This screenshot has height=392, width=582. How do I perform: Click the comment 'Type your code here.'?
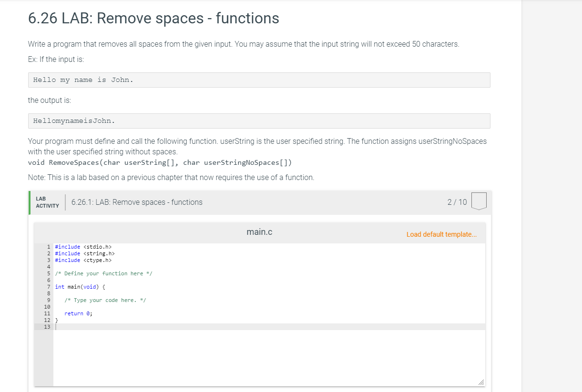[105, 300]
